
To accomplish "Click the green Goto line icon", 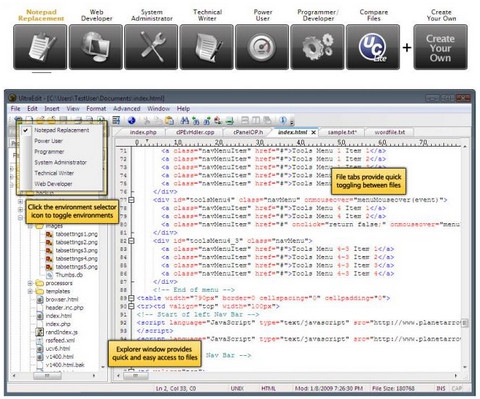I will [x=229, y=120].
